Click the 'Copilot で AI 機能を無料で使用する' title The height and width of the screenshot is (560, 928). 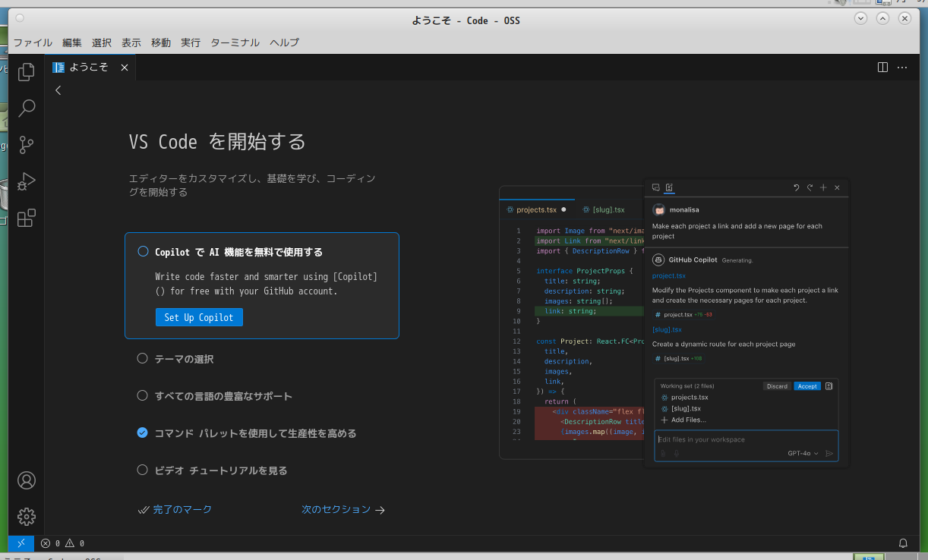pyautogui.click(x=238, y=252)
